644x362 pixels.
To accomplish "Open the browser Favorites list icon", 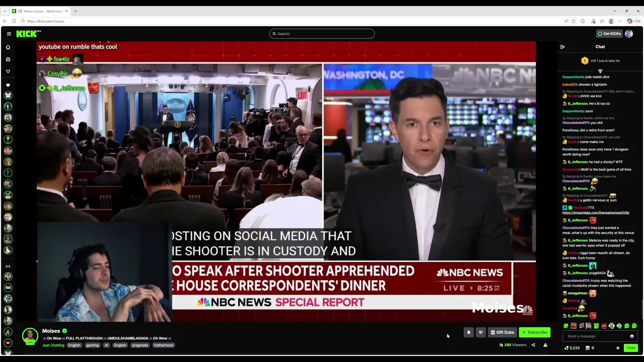I will [x=602, y=21].
